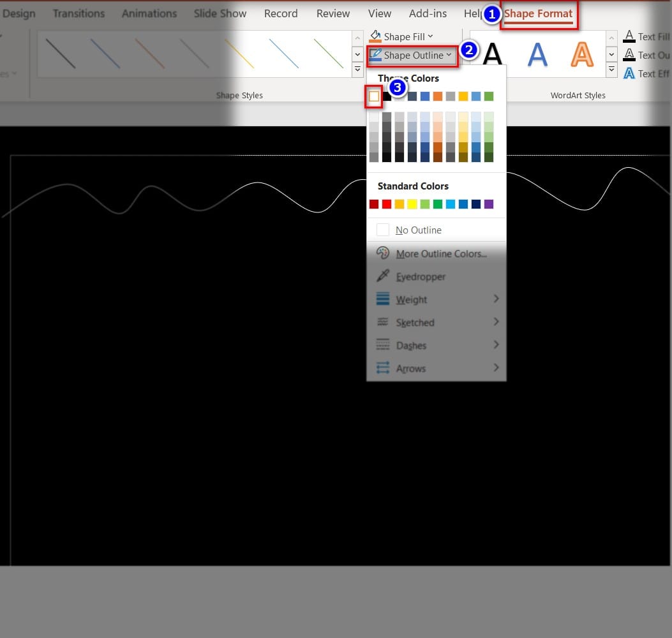The image size is (672, 638).
Task: Choose the black line shape style
Action: coord(61,54)
